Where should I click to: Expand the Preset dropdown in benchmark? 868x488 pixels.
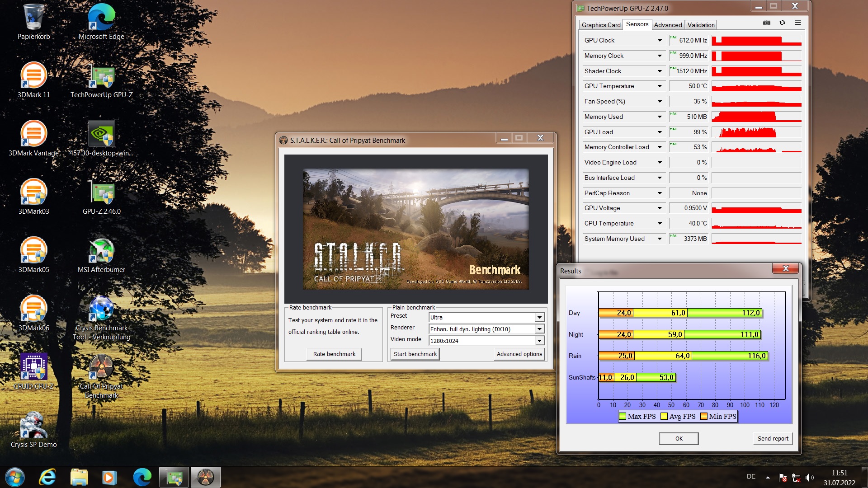tap(539, 316)
